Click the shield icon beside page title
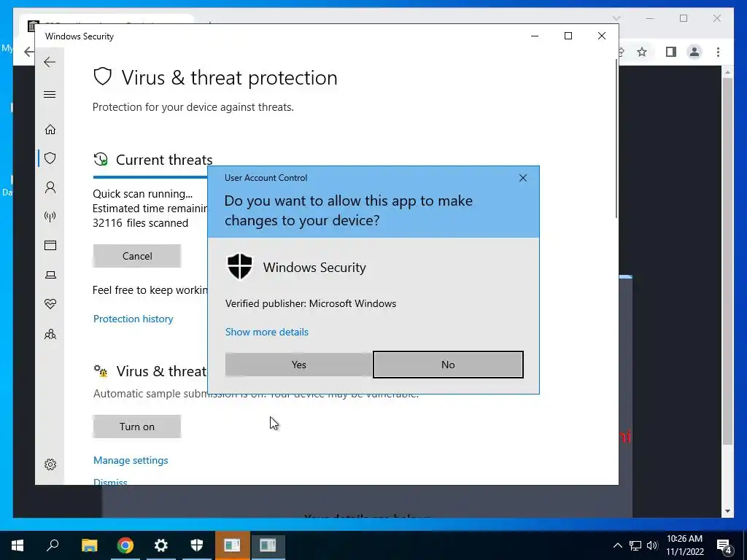This screenshot has width=747, height=560. click(102, 76)
